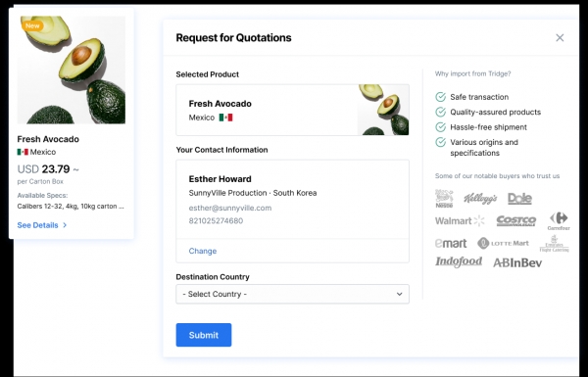Open See Details link on avocado card
The width and height of the screenshot is (588, 377).
coord(37,225)
